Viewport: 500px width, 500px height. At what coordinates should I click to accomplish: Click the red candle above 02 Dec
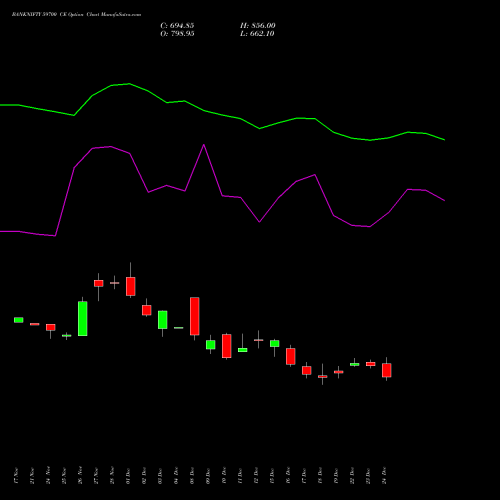point(147,310)
